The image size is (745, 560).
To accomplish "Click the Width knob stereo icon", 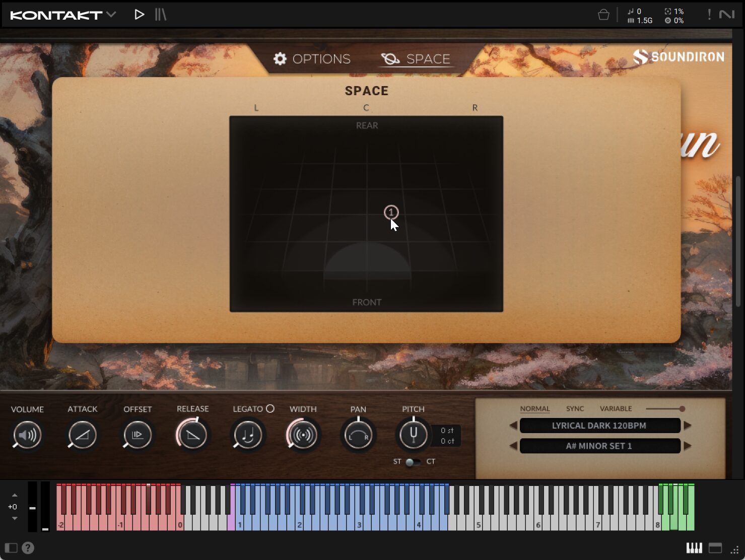I will [303, 435].
